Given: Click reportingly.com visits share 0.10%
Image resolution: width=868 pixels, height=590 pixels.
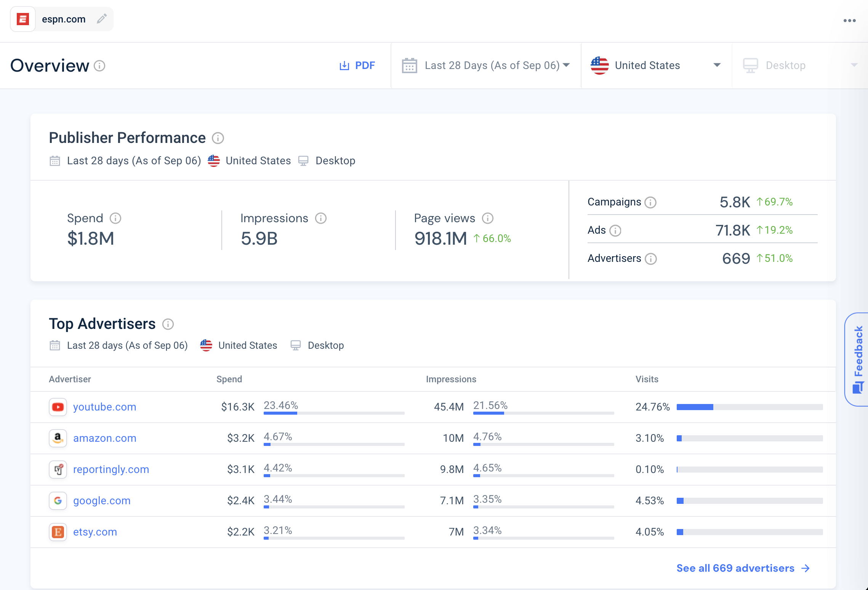Looking at the screenshot, I should pos(650,470).
